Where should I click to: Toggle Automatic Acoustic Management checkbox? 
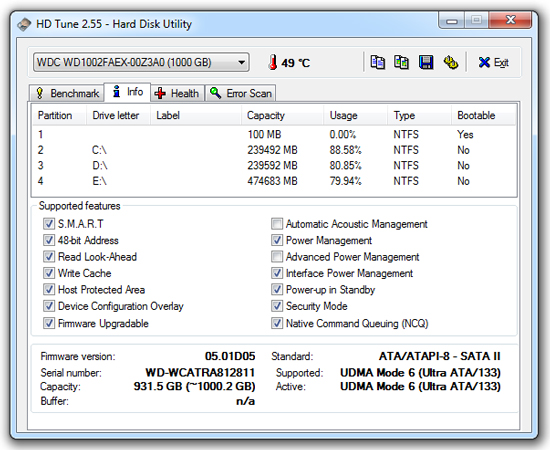click(x=277, y=224)
